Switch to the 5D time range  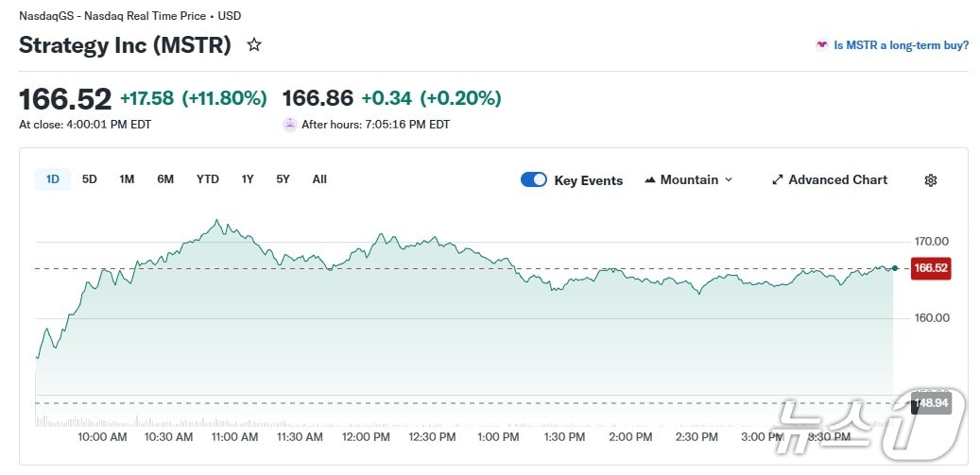point(90,179)
